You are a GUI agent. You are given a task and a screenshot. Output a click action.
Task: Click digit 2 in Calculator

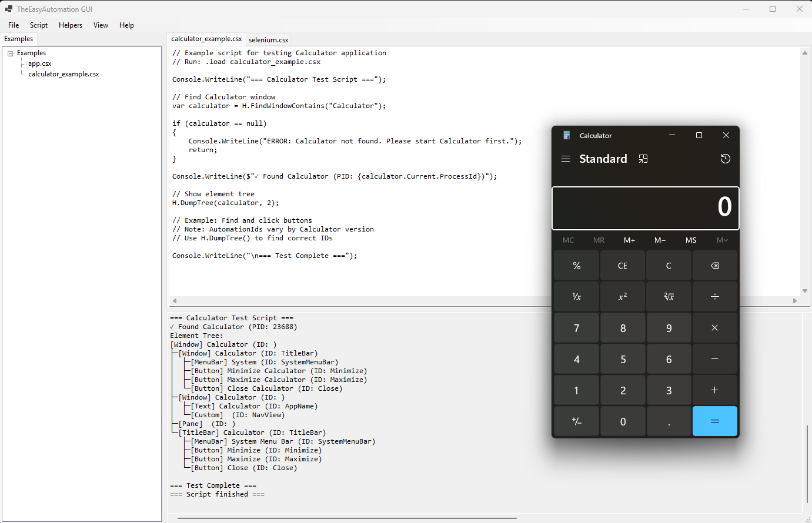point(623,390)
